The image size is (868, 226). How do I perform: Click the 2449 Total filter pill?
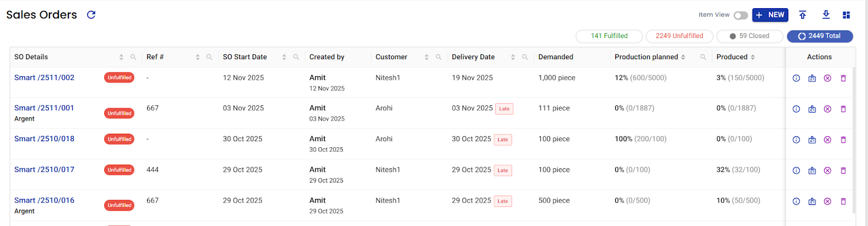(819, 36)
